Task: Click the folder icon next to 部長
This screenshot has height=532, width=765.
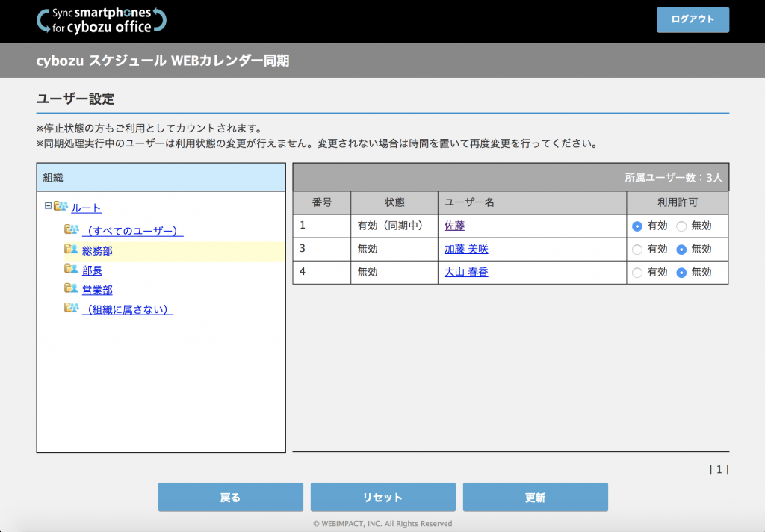Action: 72,270
